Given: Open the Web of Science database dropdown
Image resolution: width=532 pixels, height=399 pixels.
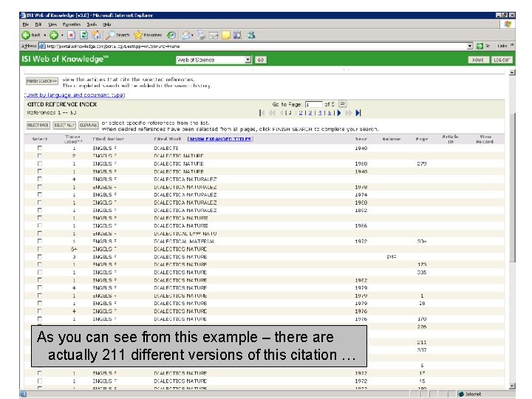Looking at the screenshot, I should (248, 60).
